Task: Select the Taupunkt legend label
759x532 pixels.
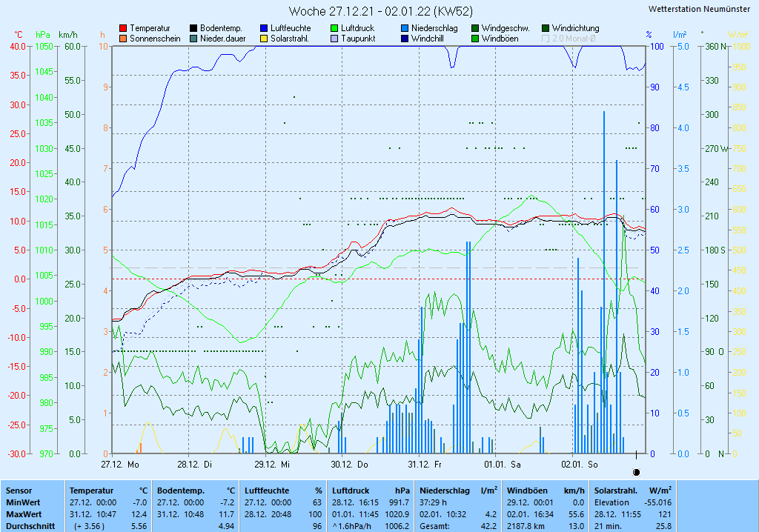Action: tap(358, 39)
